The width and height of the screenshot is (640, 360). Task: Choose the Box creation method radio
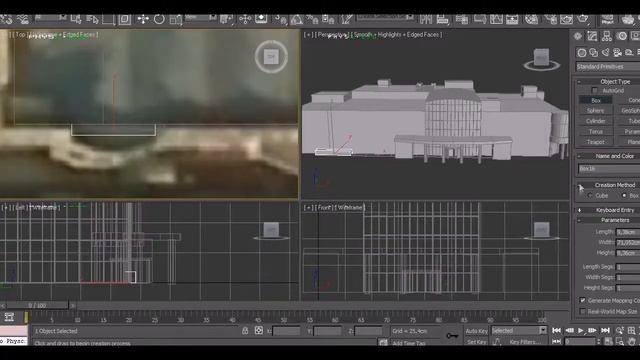click(x=624, y=196)
